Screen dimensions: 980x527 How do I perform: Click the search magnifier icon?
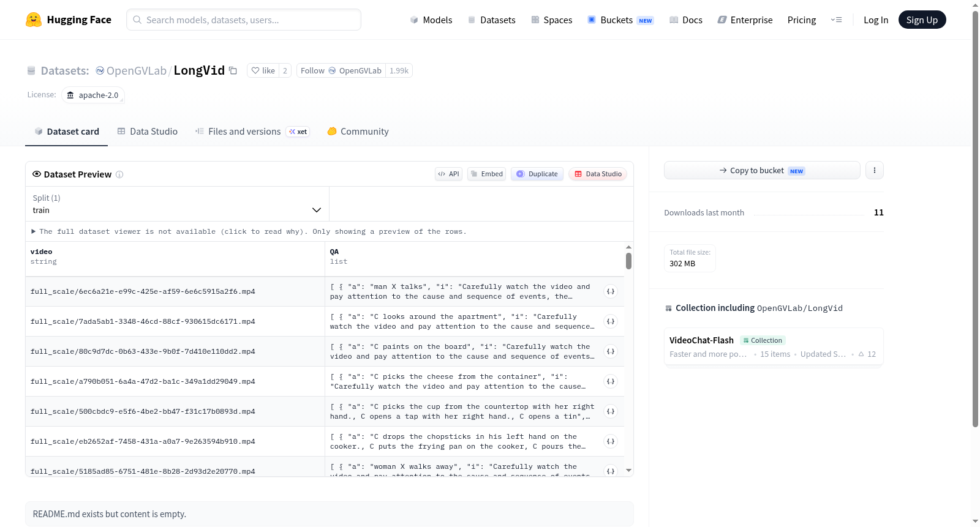coord(138,20)
